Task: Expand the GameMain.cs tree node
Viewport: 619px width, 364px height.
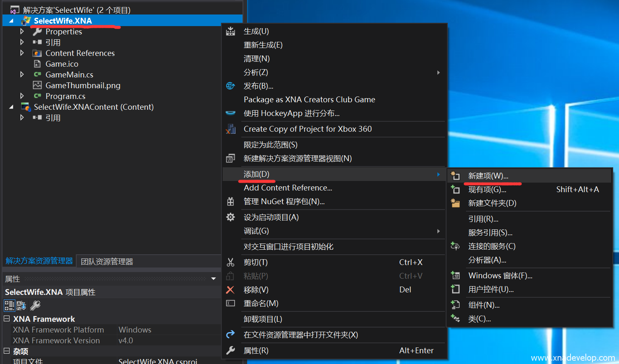Action: click(22, 75)
